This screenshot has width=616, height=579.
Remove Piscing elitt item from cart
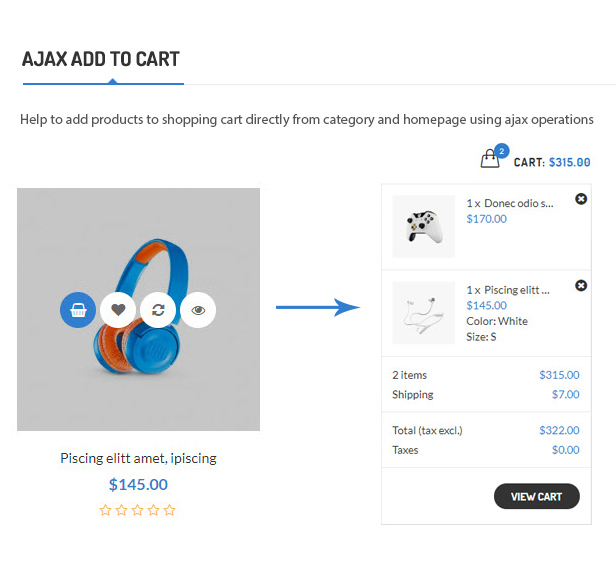click(581, 286)
